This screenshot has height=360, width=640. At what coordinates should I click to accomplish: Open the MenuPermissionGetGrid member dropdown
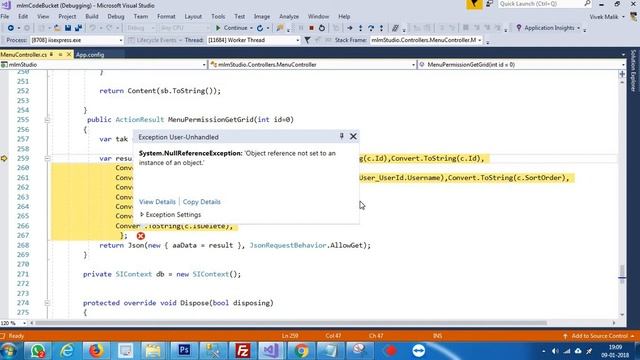click(x=623, y=64)
